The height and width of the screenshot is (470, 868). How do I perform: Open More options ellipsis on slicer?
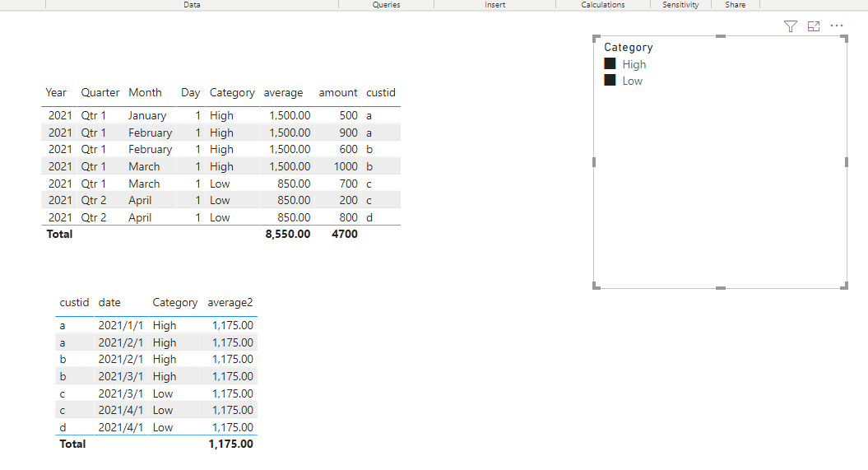pos(837,26)
